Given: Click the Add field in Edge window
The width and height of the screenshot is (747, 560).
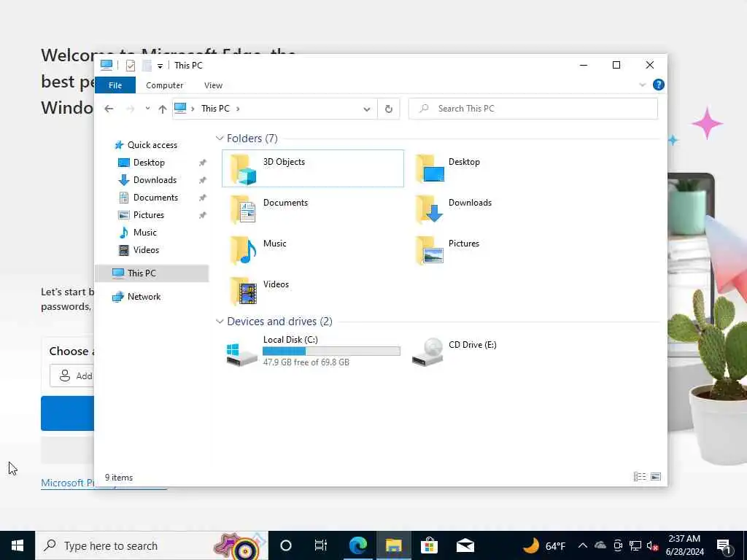Looking at the screenshot, I should click(72, 376).
